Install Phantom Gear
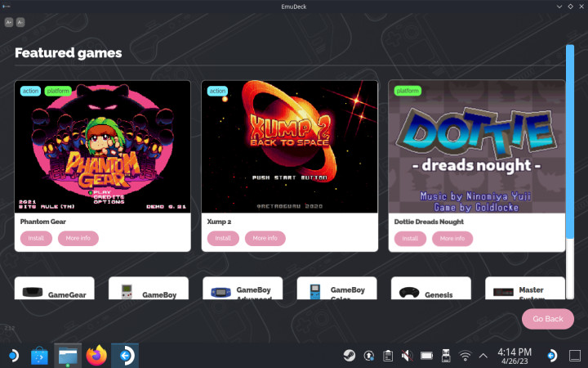The width and height of the screenshot is (588, 368). (37, 238)
